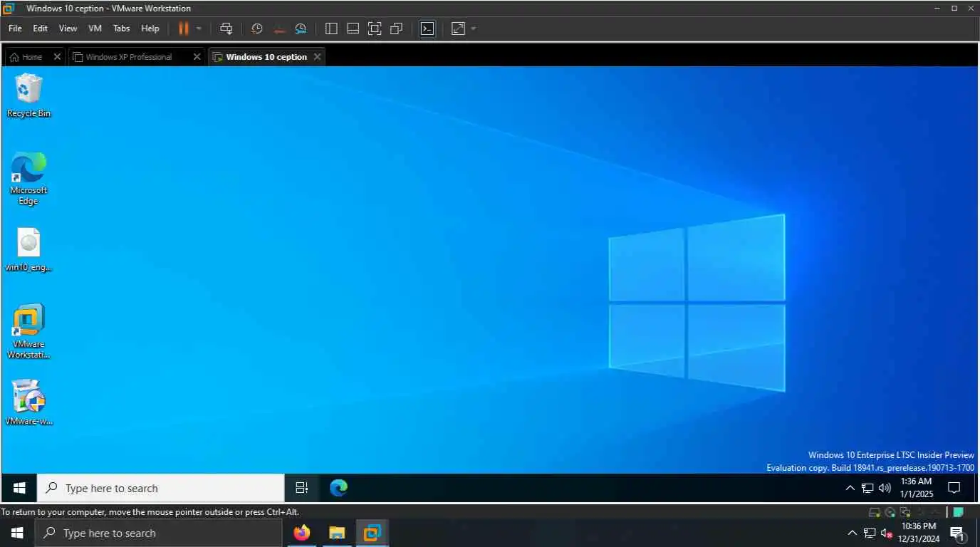Click the guest VM taskbar search box

[x=160, y=488]
